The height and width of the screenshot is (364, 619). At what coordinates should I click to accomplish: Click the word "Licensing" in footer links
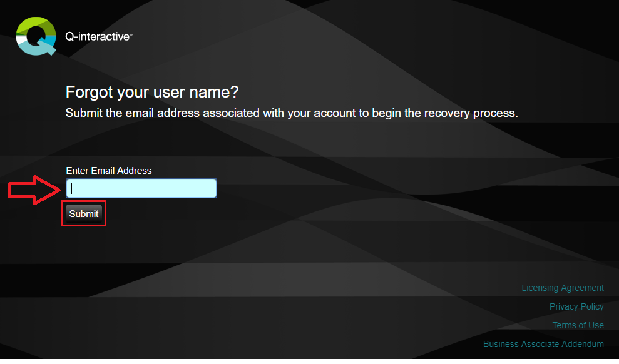(x=540, y=288)
